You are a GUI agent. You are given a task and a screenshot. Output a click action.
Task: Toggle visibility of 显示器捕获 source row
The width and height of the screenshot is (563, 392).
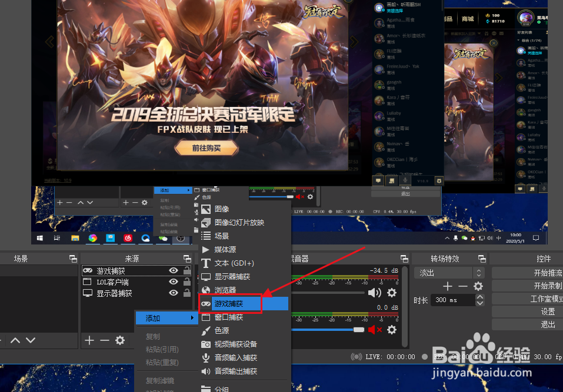(x=174, y=293)
